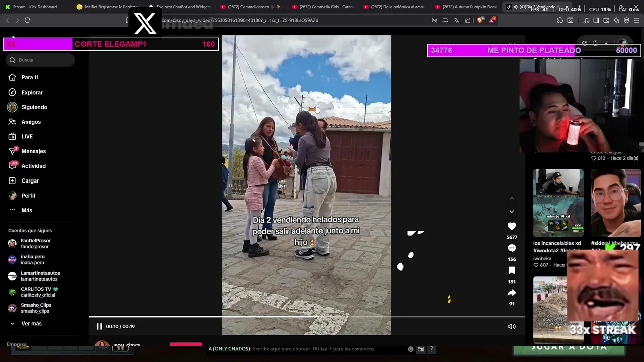Screen dimensions: 644x362
Task: Open inaba.peru account
Action: point(32,260)
